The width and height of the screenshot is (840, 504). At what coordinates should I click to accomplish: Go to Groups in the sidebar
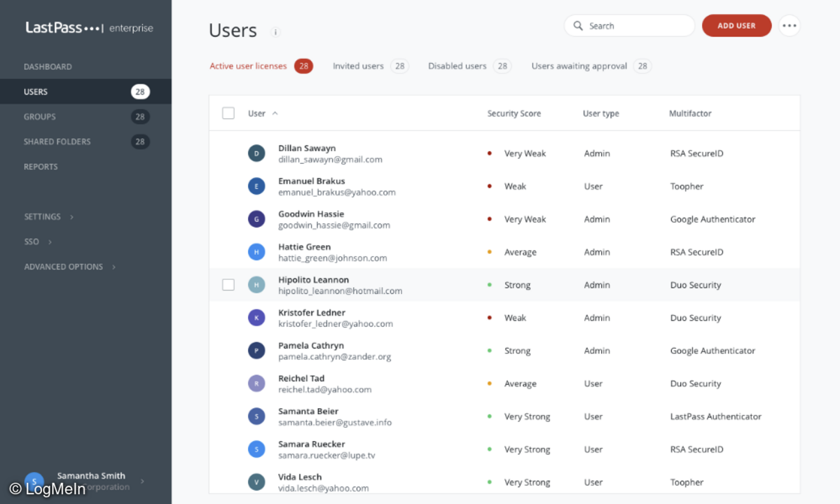point(40,117)
